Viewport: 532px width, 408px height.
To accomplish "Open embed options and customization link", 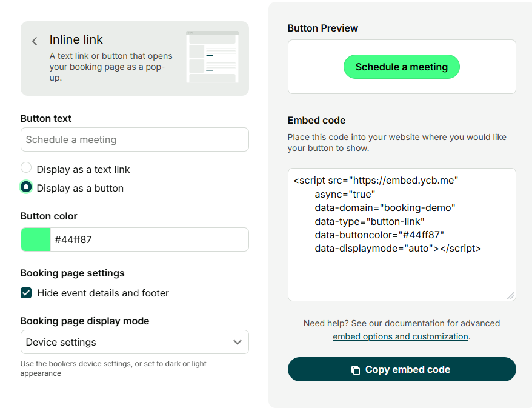I will click(x=400, y=336).
